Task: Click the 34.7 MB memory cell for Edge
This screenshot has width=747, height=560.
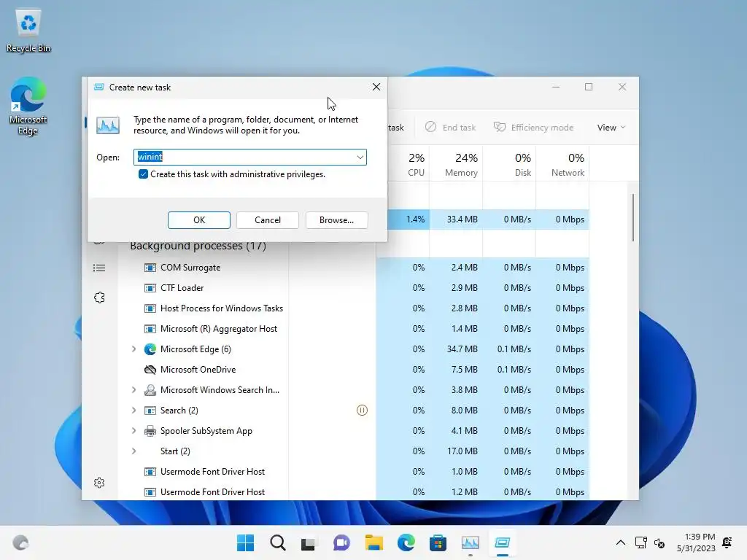Action: (x=462, y=349)
